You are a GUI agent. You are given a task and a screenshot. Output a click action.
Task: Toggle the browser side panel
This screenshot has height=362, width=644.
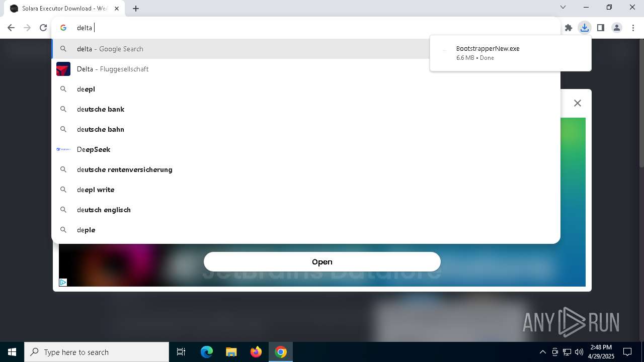(601, 28)
